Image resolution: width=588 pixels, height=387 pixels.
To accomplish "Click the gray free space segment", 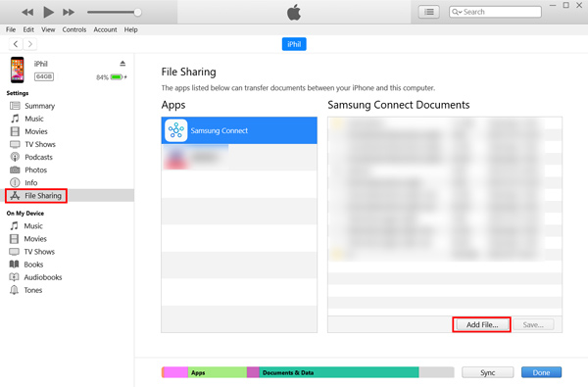I will point(436,372).
